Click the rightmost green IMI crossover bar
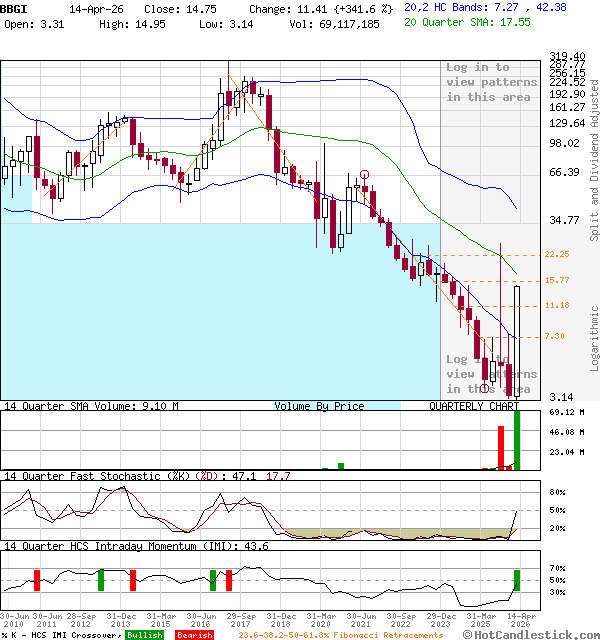This screenshot has width=600, height=640. 517,580
